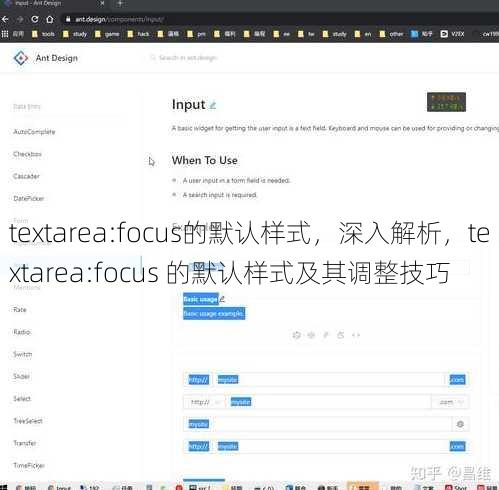Image resolution: width=499 pixels, height=490 pixels.
Task: Close the Input - Ant Design tab
Action: [102, 3]
